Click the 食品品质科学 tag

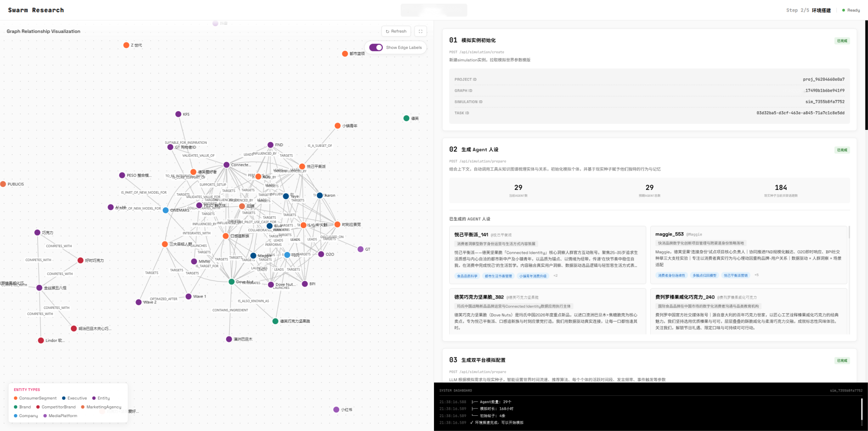pos(467,276)
